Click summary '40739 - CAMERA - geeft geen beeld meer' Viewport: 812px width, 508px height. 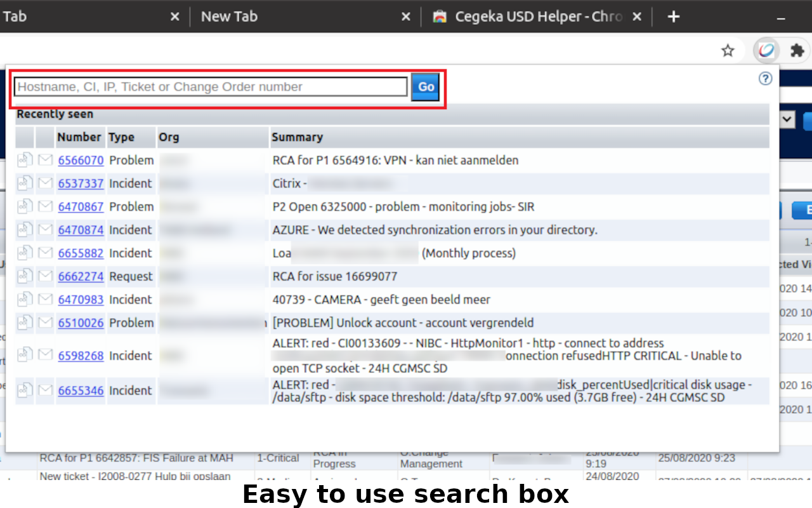coord(381,300)
